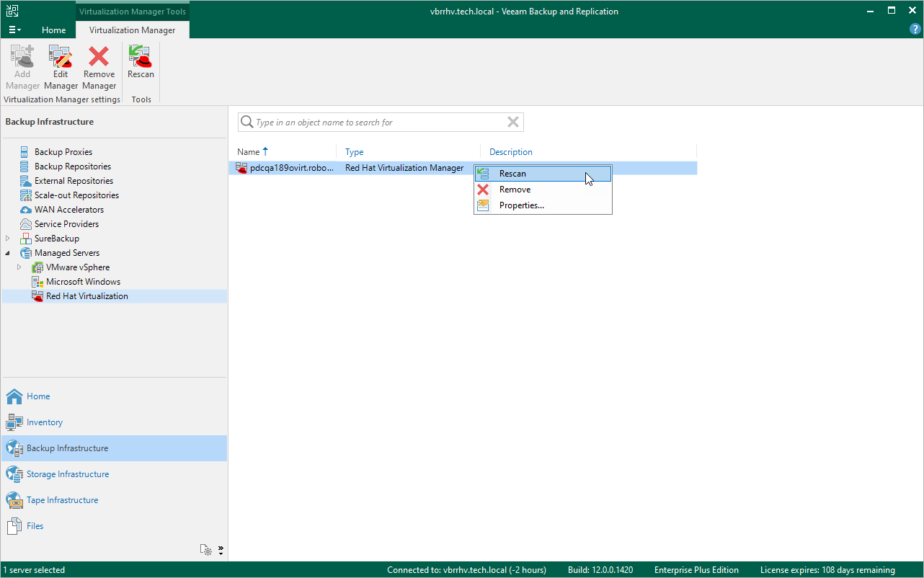The image size is (924, 578).
Task: Open the main application menu dropdown
Action: pyautogui.click(x=14, y=30)
